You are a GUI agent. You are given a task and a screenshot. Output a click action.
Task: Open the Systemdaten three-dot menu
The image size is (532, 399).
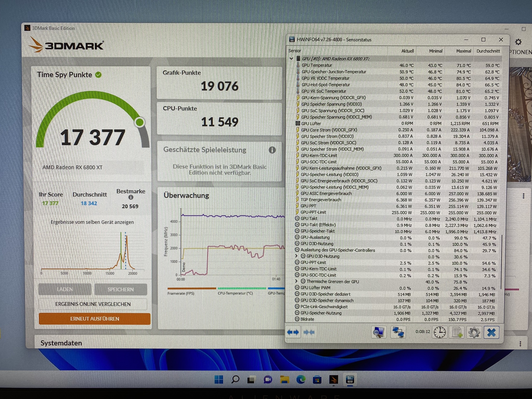(x=520, y=344)
